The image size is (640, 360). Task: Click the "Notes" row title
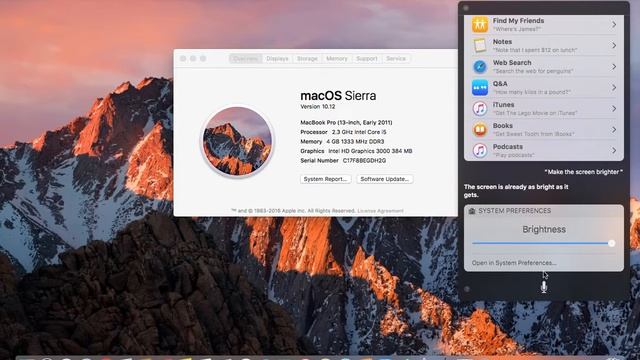pyautogui.click(x=502, y=42)
